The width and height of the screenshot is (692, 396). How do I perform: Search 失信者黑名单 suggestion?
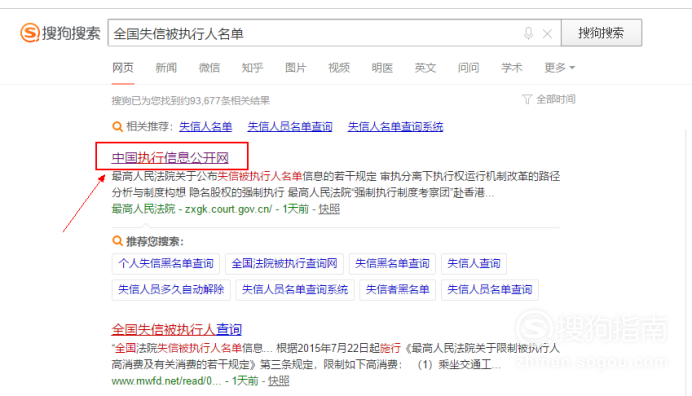point(398,290)
